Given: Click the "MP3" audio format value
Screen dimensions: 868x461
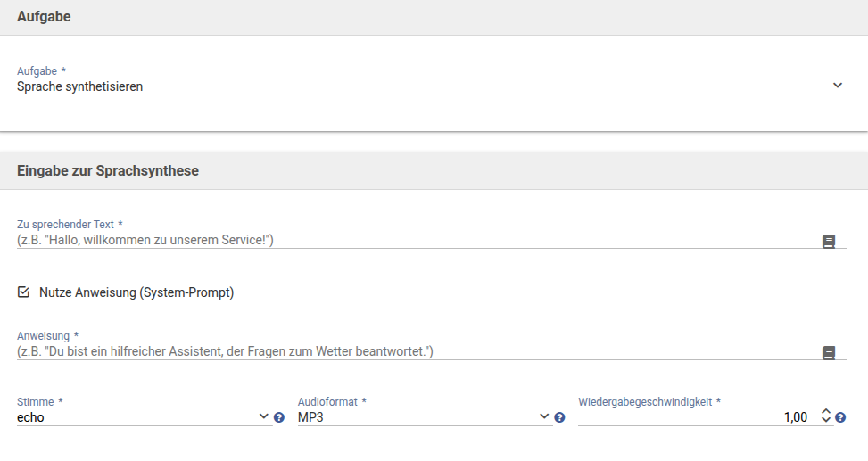Looking at the screenshot, I should tap(310, 417).
